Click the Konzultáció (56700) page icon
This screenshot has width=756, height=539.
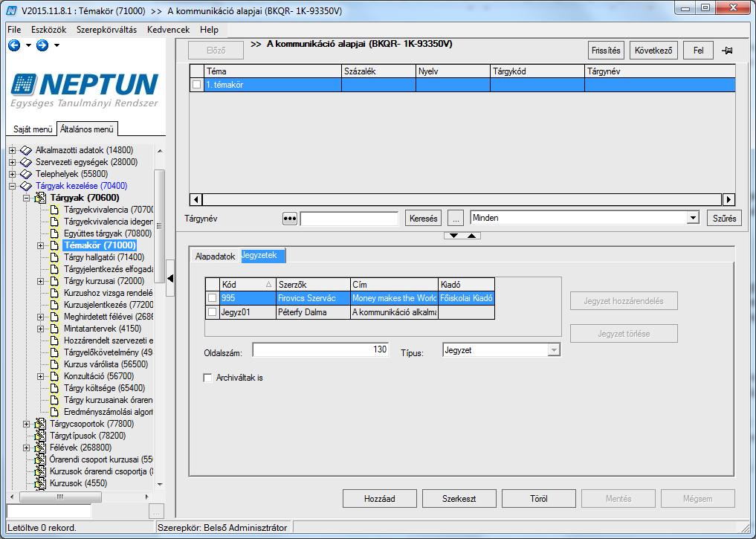(54, 376)
